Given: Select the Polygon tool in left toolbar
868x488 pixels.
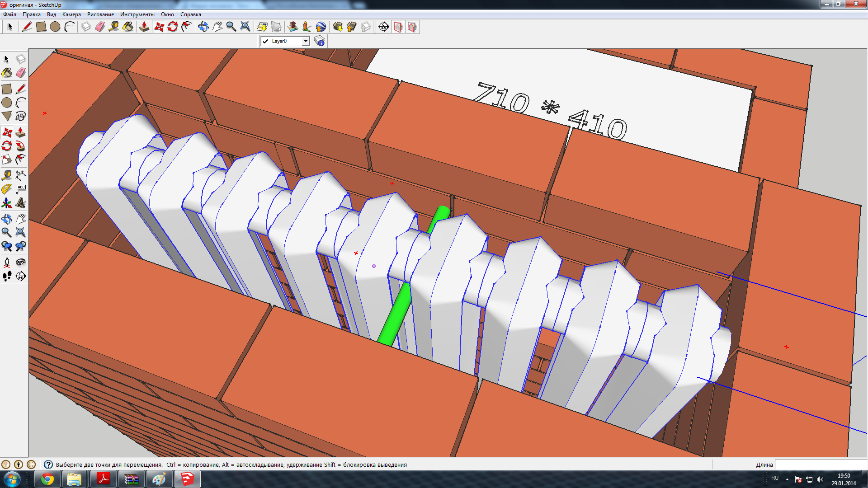Looking at the screenshot, I should (x=7, y=117).
